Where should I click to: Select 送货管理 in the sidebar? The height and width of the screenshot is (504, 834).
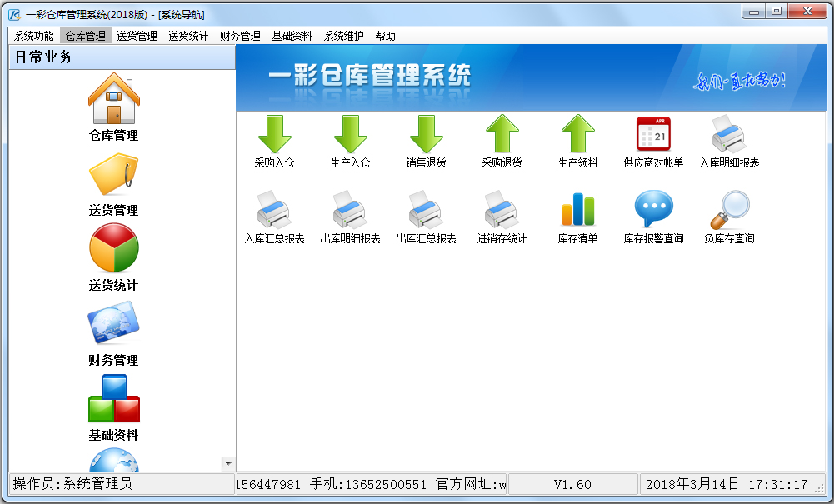(x=114, y=186)
